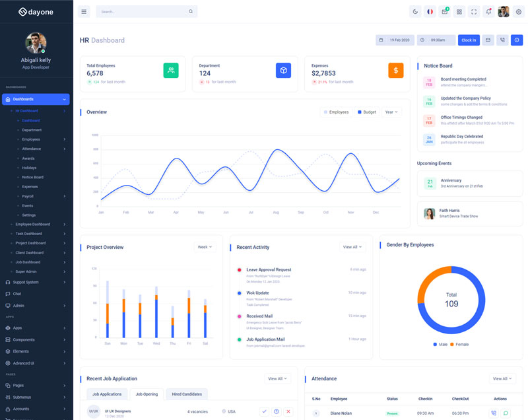Open the French flag language selector

[430, 12]
